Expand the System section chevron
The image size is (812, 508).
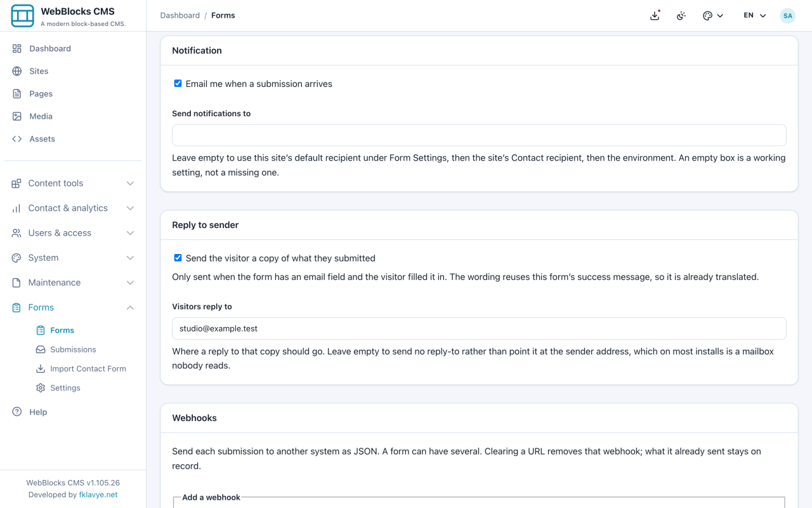[x=130, y=258]
